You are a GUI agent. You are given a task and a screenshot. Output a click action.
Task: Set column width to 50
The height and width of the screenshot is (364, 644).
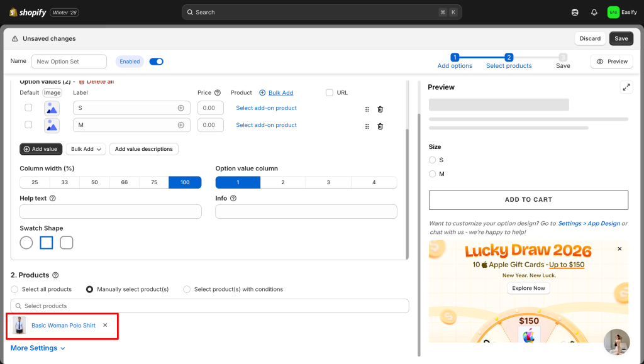[x=94, y=182]
